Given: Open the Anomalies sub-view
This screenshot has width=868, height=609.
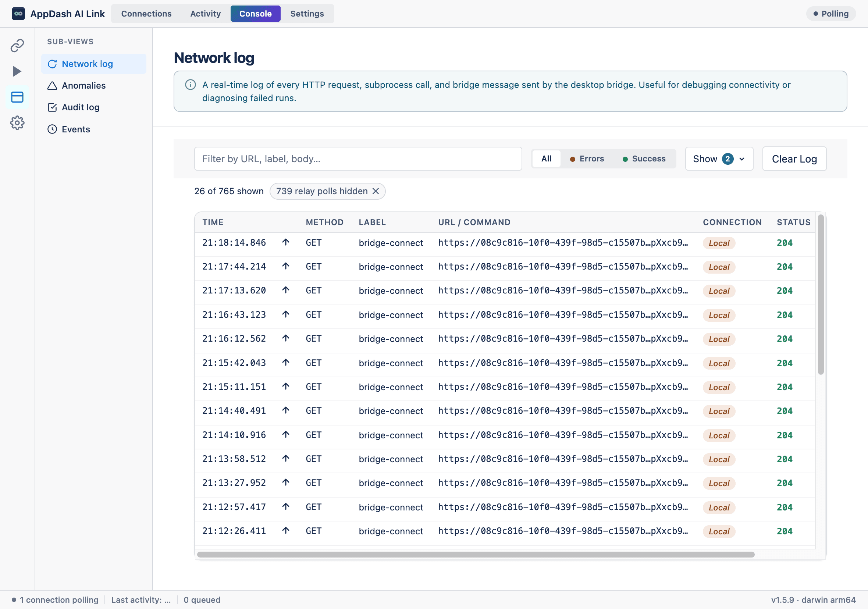Looking at the screenshot, I should 94,86.
